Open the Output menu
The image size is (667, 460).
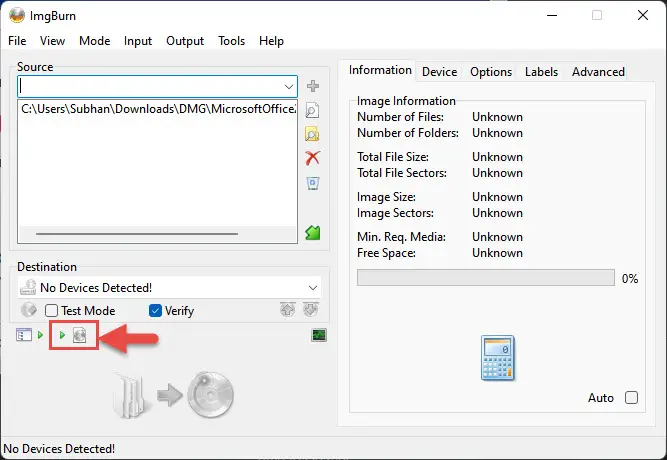(x=185, y=41)
